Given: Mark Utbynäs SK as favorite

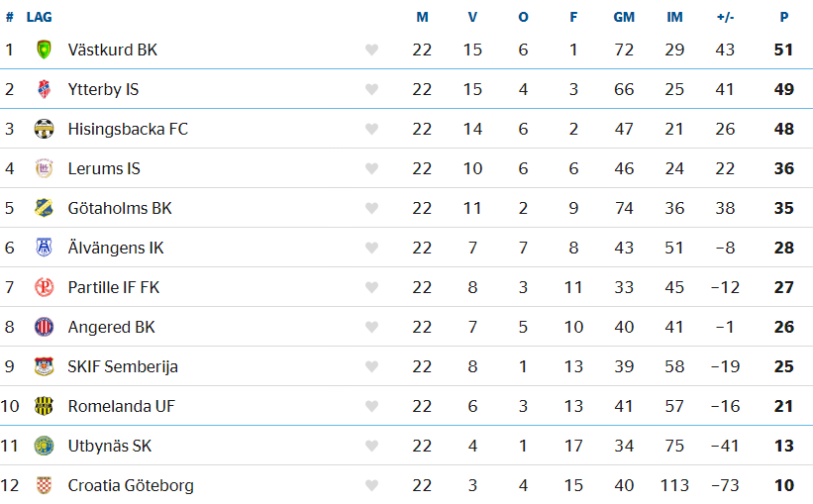Looking at the screenshot, I should (371, 446).
